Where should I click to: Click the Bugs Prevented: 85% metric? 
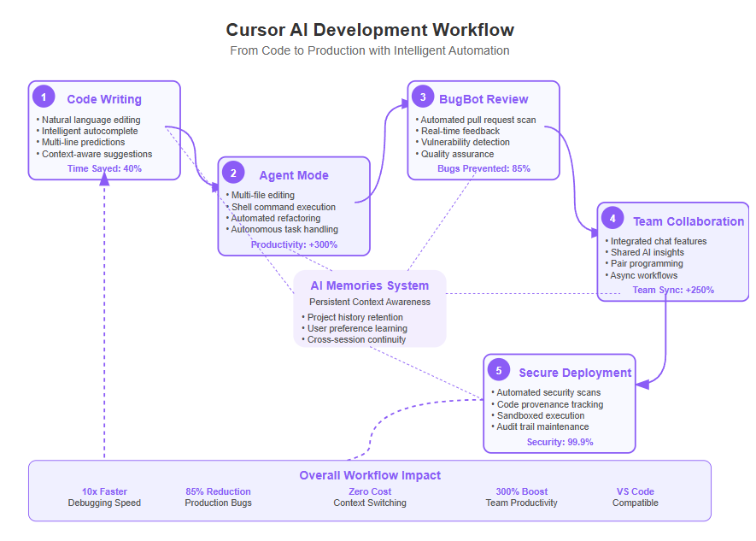point(483,168)
